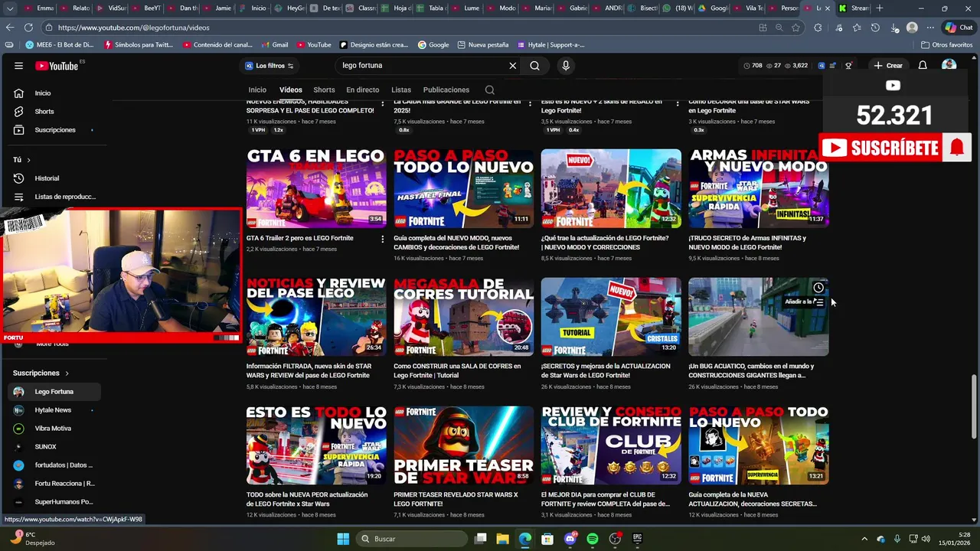Viewport: 980px width, 551px height.
Task: Expand the Suscripciones sidebar heading
Action: [x=41, y=373]
